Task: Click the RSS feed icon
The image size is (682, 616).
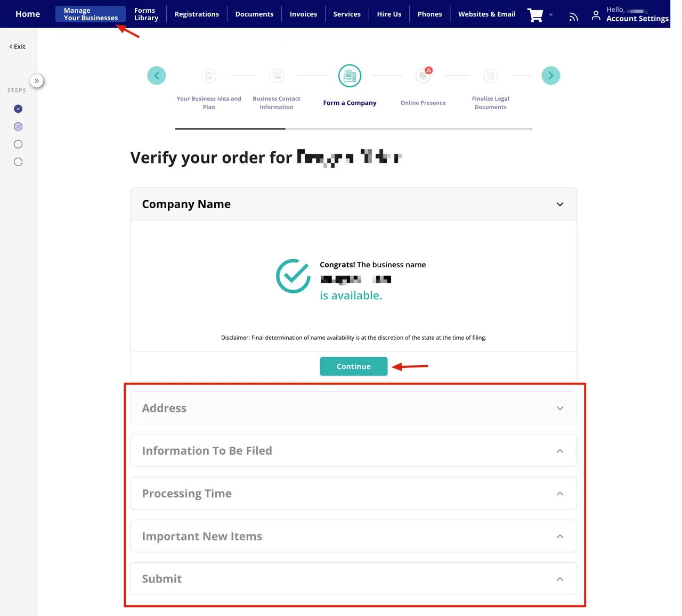Action: (x=573, y=17)
